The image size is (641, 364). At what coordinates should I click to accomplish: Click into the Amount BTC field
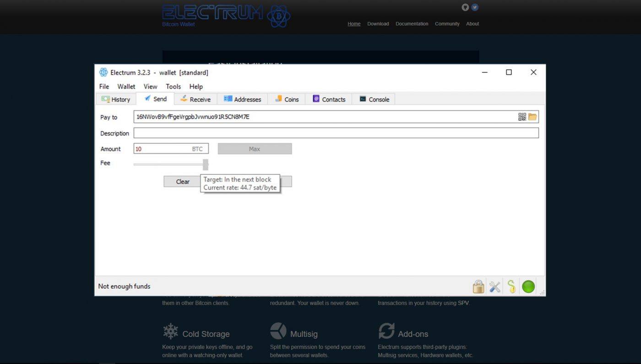(x=171, y=149)
